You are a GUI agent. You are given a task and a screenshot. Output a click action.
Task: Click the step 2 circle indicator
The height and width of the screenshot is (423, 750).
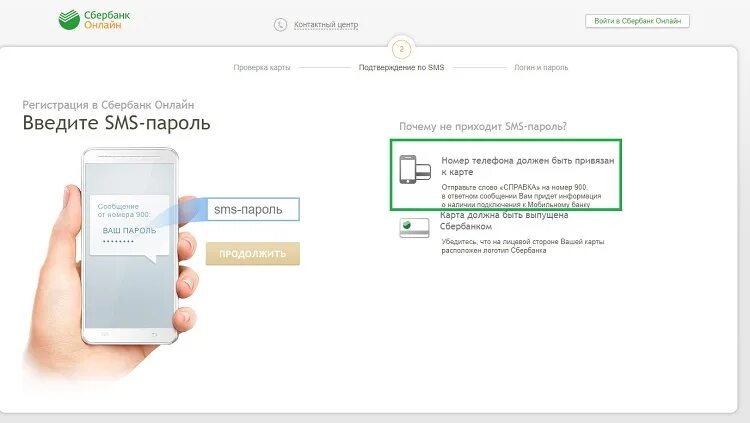(401, 49)
